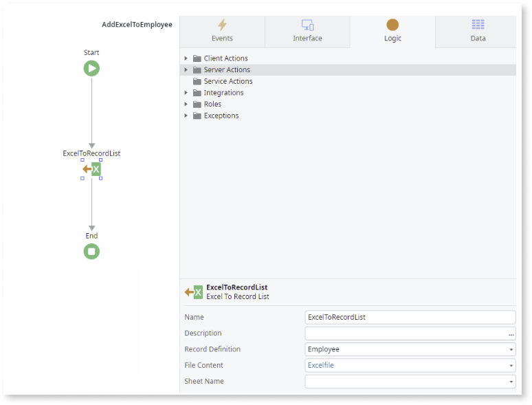
Task: Click the Description ellipsis button
Action: tap(511, 333)
